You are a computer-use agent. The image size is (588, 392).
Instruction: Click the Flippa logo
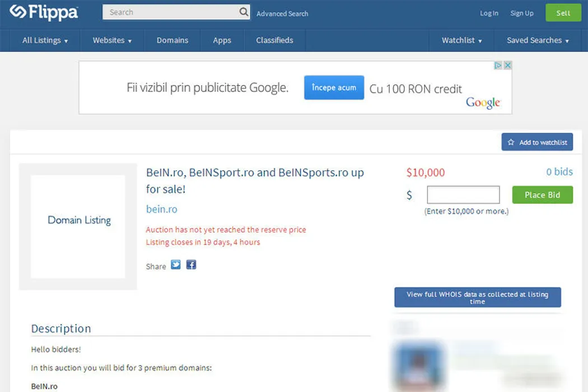pyautogui.click(x=44, y=12)
